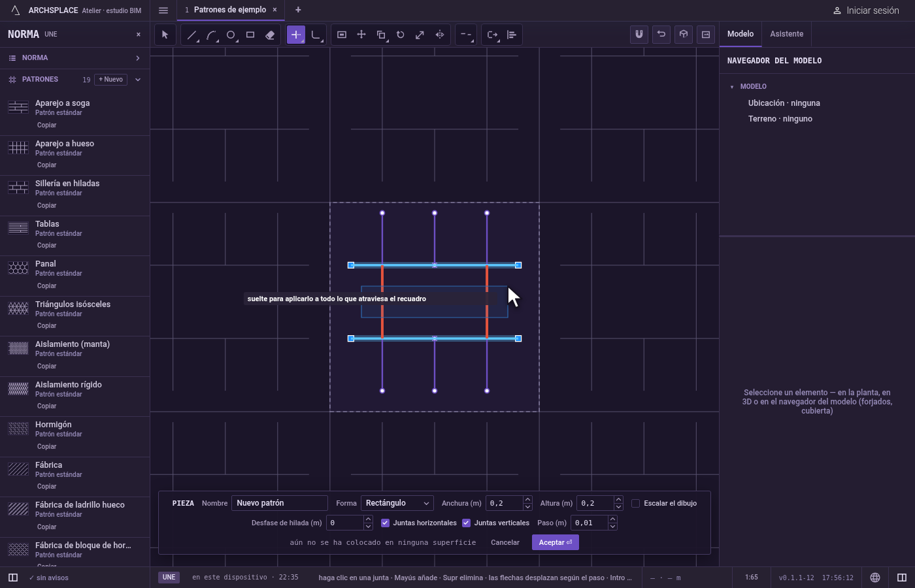Screen dimensions: 915x588
Task: Enable the Escalar el dibujo checkbox
Action: (635, 503)
